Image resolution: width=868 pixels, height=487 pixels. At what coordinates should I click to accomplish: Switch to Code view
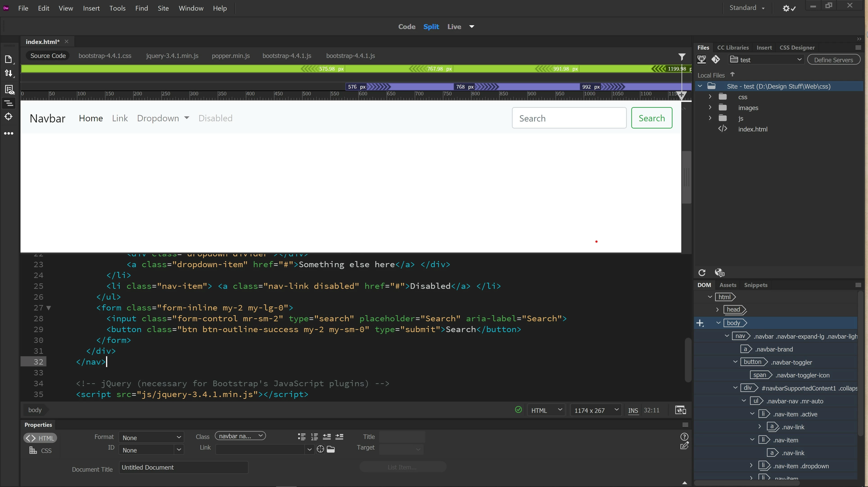pyautogui.click(x=406, y=27)
